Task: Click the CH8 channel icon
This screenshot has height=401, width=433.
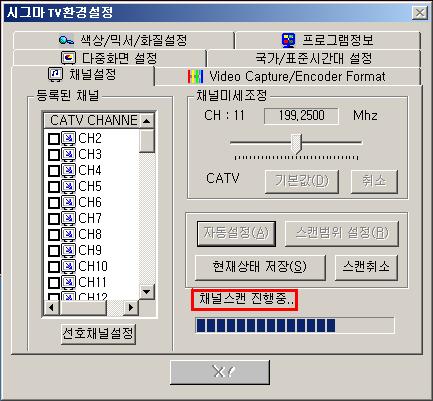Action: point(69,234)
